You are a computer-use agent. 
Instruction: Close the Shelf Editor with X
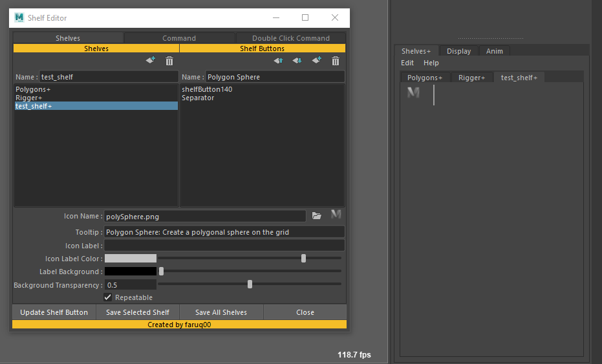[335, 17]
